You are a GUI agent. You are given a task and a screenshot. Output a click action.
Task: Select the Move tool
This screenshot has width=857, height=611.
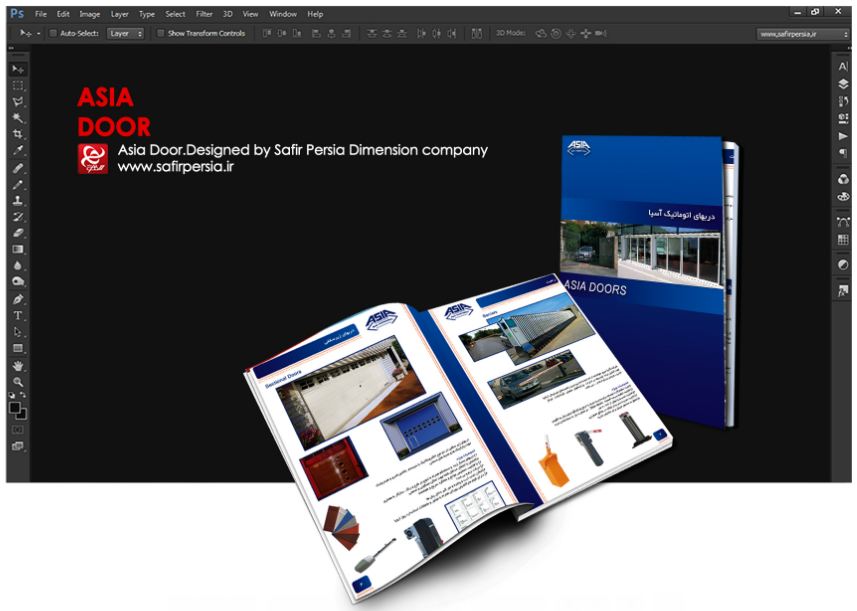click(18, 69)
